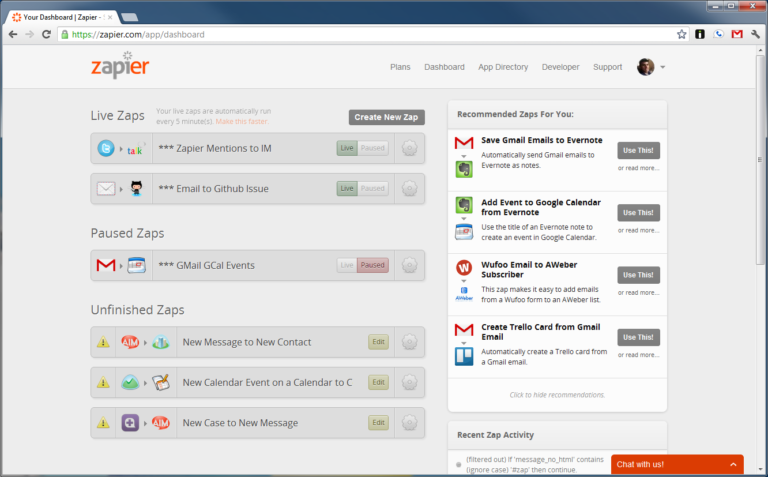Image resolution: width=768 pixels, height=477 pixels.
Task: Bookmark page with the star icon
Action: click(681, 34)
